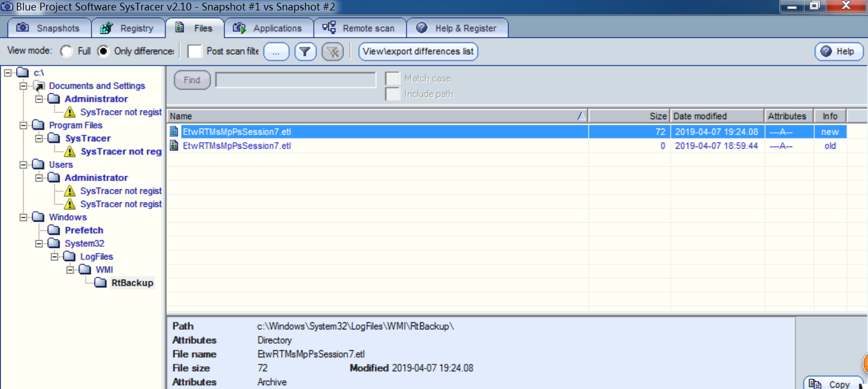
Task: Go to the Remote scan tab
Action: coord(359,28)
